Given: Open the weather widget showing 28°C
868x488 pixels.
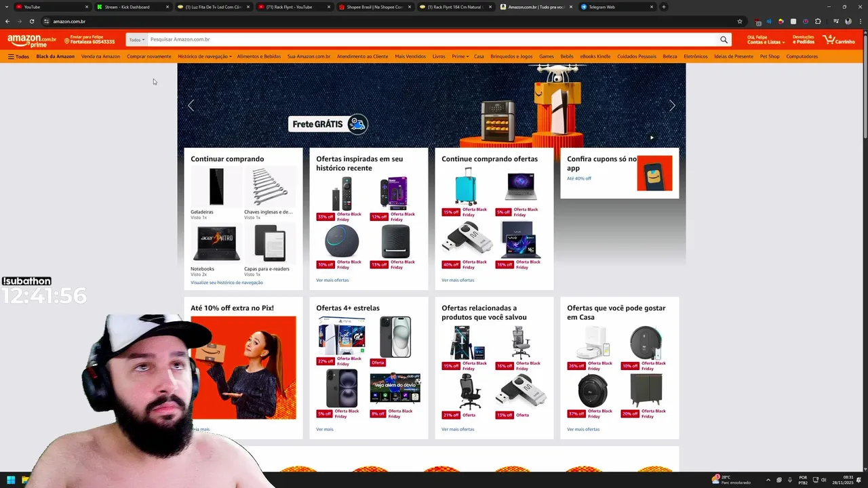Looking at the screenshot, I should click(731, 480).
